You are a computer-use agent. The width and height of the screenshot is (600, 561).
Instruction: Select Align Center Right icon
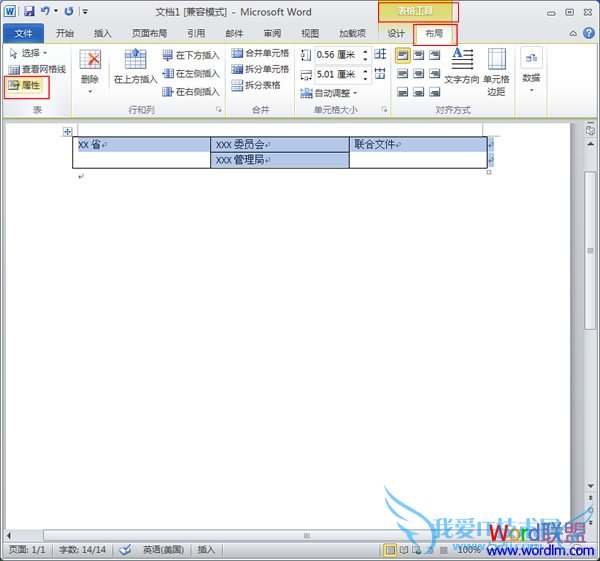tap(435, 73)
